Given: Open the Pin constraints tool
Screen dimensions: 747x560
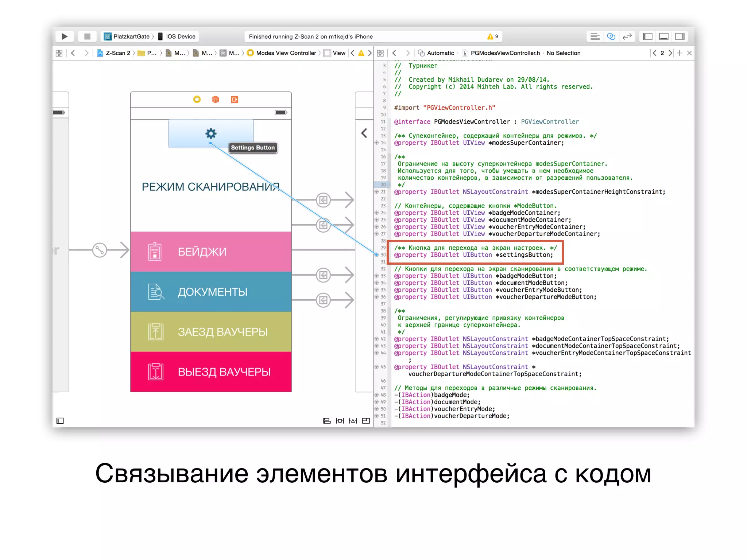Looking at the screenshot, I should (x=340, y=421).
